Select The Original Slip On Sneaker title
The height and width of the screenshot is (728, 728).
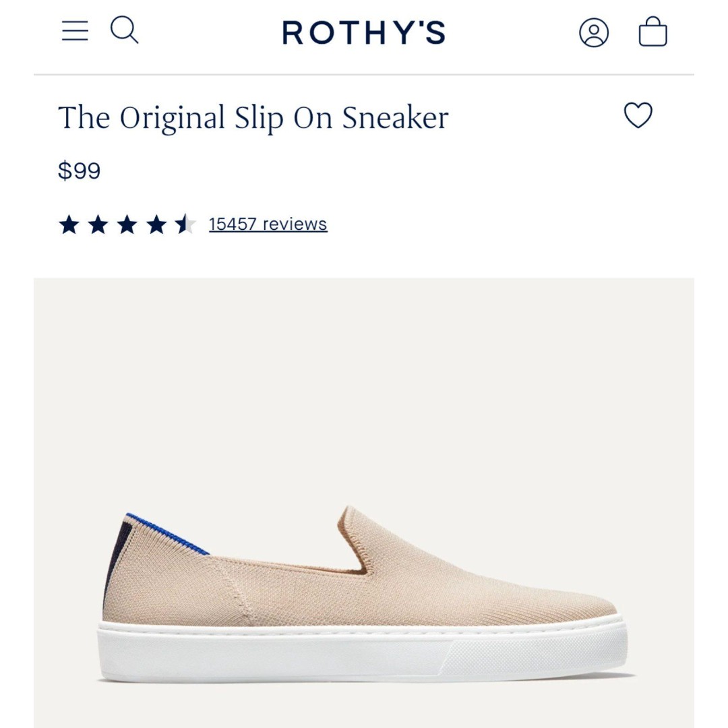[x=253, y=117]
